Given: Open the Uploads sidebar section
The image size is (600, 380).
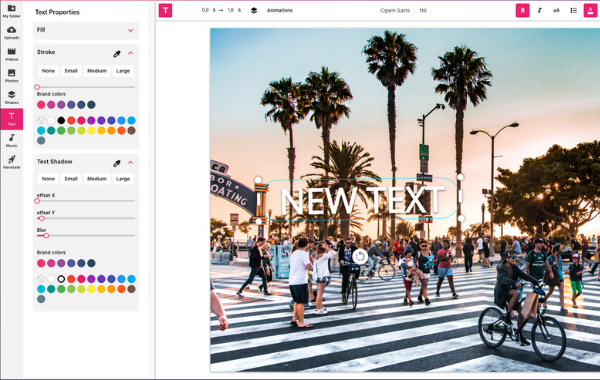Looking at the screenshot, I should tap(11, 33).
